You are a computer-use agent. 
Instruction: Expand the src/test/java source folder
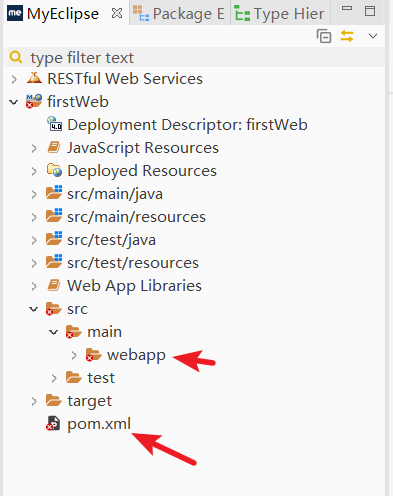(34, 240)
